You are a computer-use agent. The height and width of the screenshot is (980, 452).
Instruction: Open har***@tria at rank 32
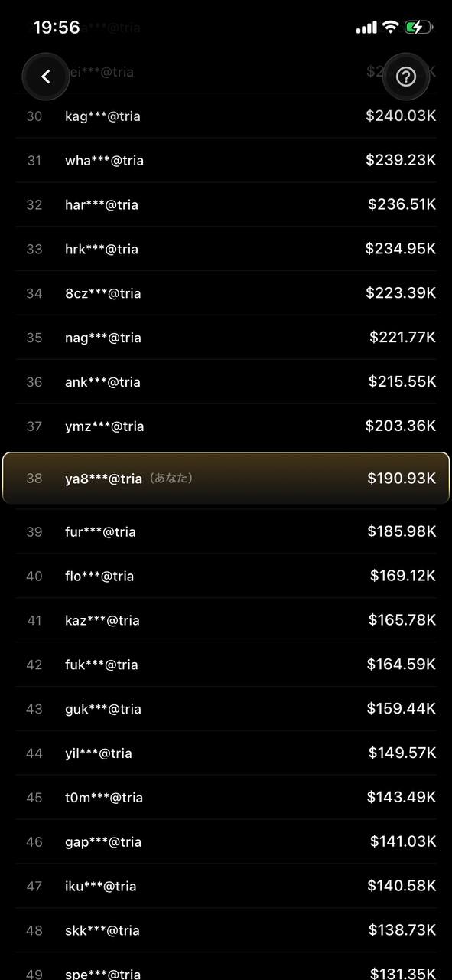[x=226, y=205]
